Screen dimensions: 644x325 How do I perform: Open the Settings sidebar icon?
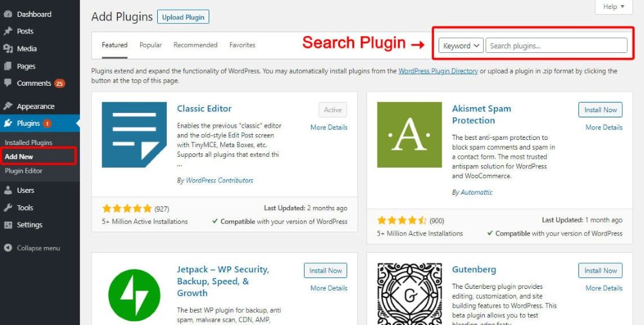[x=8, y=225]
